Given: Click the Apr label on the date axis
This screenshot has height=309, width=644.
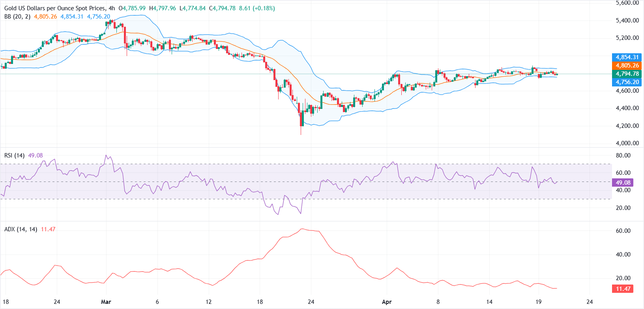Looking at the screenshot, I should coord(387,302).
